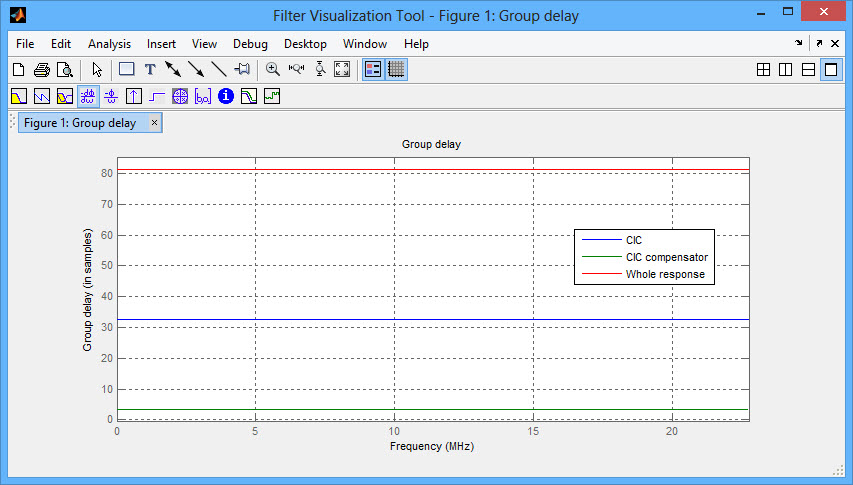Toggle the legend display button
The height and width of the screenshot is (485, 853).
373,70
